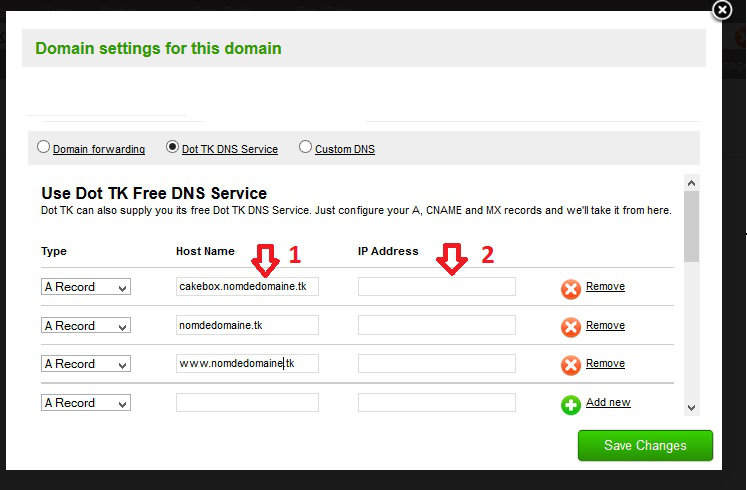The image size is (747, 490).
Task: Focus the cakebox.nomdedomaine.tk host name field
Action: coord(247,287)
